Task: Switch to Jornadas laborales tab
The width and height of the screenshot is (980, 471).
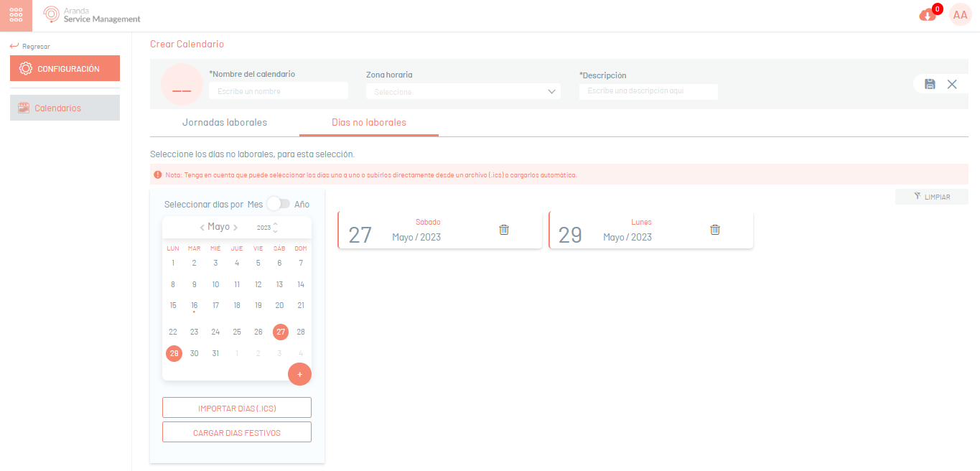Action: [x=225, y=123]
